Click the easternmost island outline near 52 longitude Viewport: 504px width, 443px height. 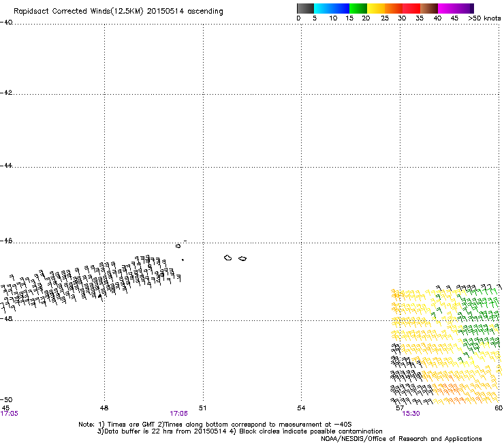pos(242,258)
